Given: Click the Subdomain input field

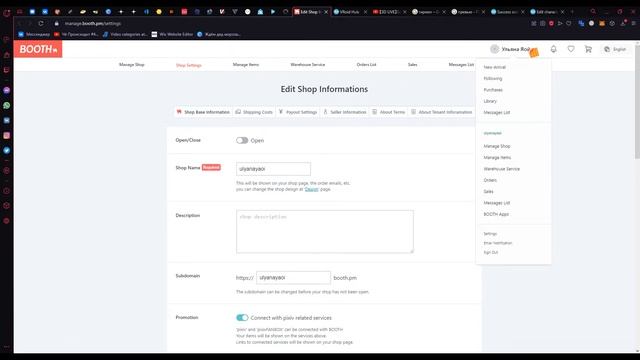Looking at the screenshot, I should [293, 278].
